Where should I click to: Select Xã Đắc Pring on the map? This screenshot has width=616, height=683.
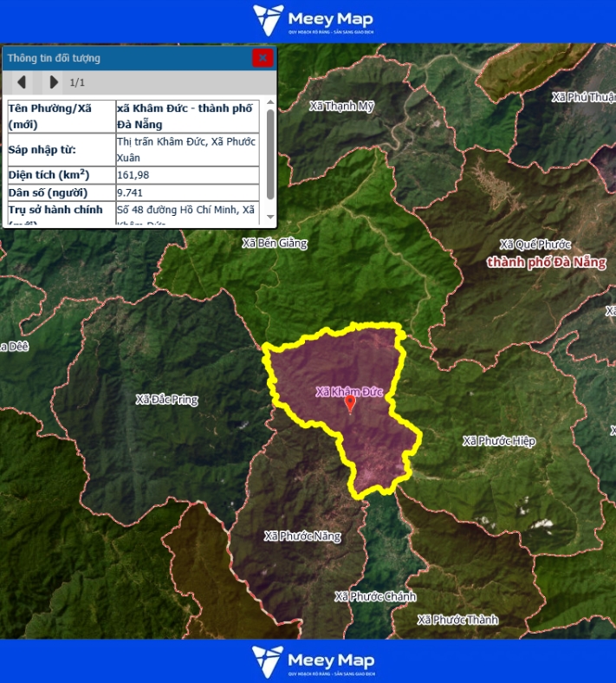[x=166, y=400]
